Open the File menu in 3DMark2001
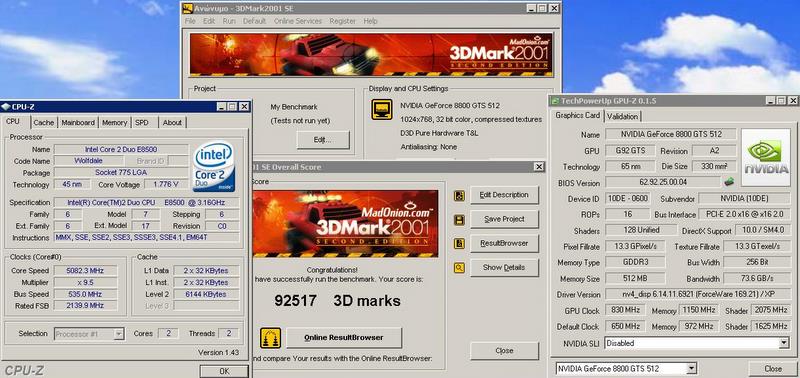Viewport: 800px width, 378px height. pos(190,21)
